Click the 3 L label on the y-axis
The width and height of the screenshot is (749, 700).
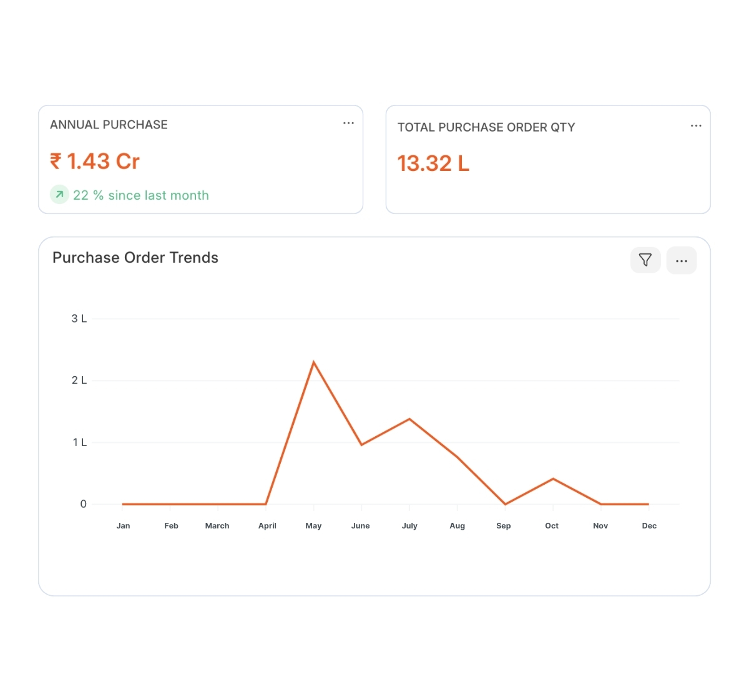point(79,319)
